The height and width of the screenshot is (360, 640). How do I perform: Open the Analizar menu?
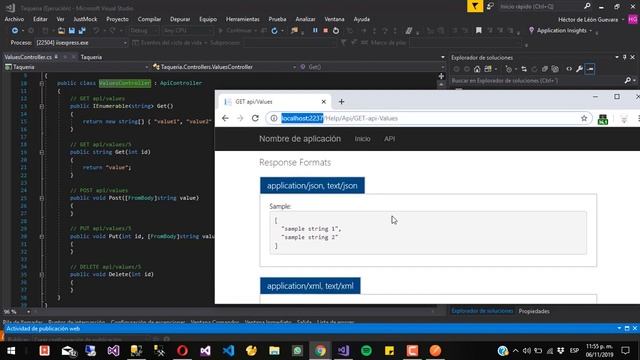click(x=305, y=19)
